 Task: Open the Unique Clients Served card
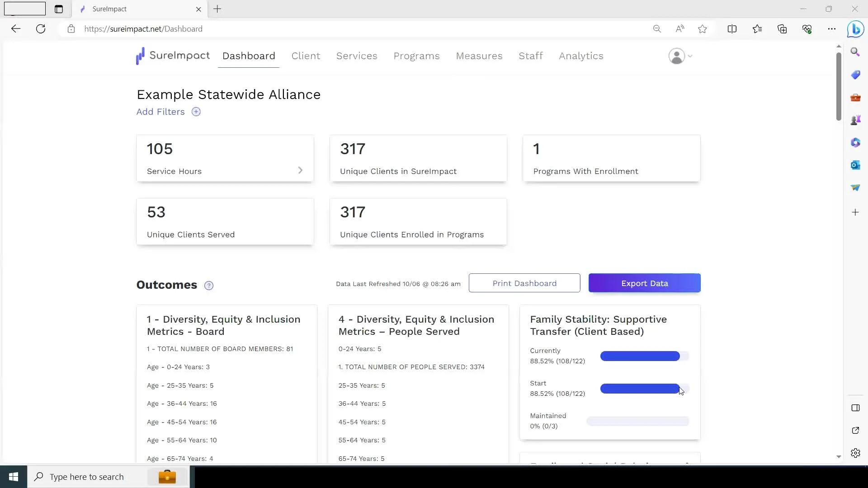pos(225,222)
